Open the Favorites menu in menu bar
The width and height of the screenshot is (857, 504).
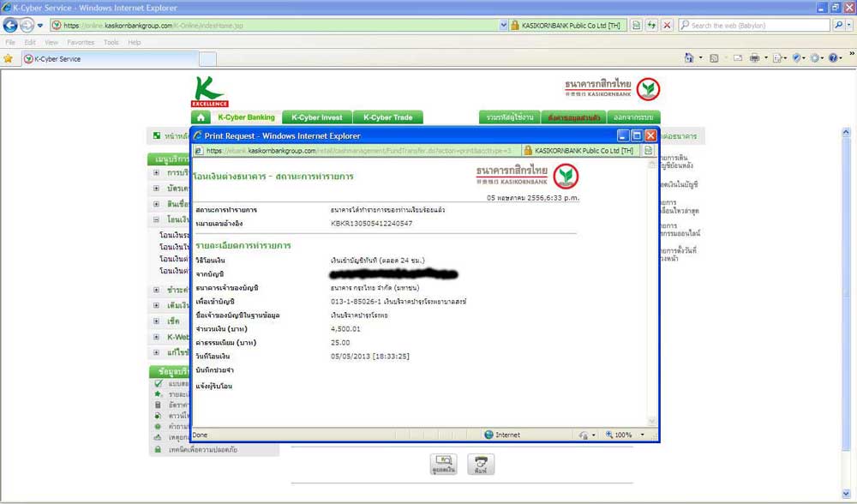point(81,42)
